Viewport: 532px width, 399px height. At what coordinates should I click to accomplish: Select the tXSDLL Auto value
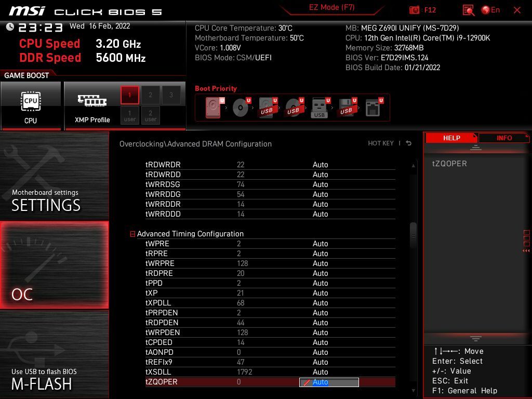tap(320, 372)
